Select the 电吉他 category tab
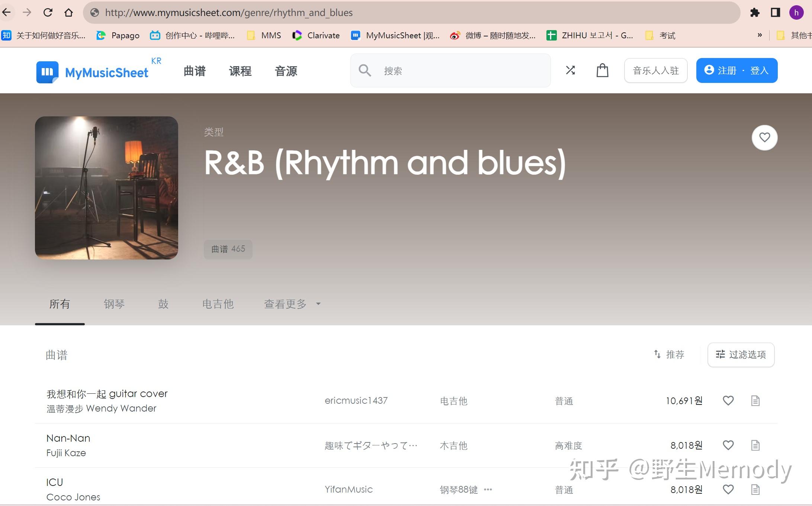Screen dimensions: 812x506 (218, 304)
